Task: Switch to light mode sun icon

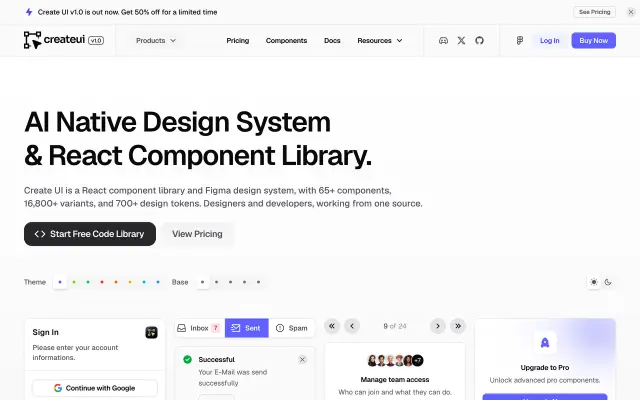Action: tap(594, 282)
